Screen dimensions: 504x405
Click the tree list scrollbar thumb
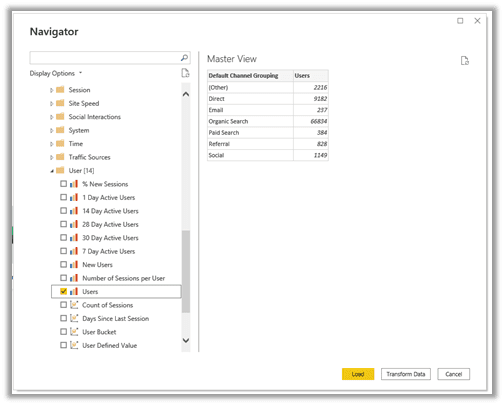tap(186, 271)
